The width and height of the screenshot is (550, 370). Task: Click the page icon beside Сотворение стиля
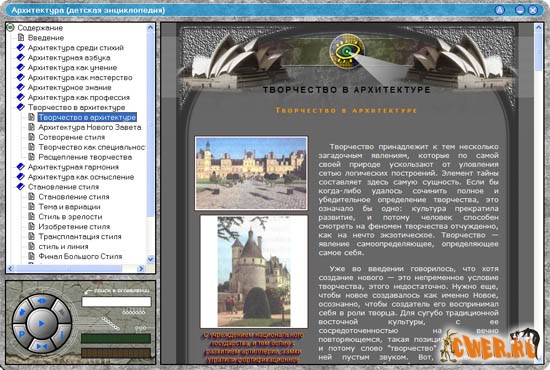pyautogui.click(x=32, y=137)
